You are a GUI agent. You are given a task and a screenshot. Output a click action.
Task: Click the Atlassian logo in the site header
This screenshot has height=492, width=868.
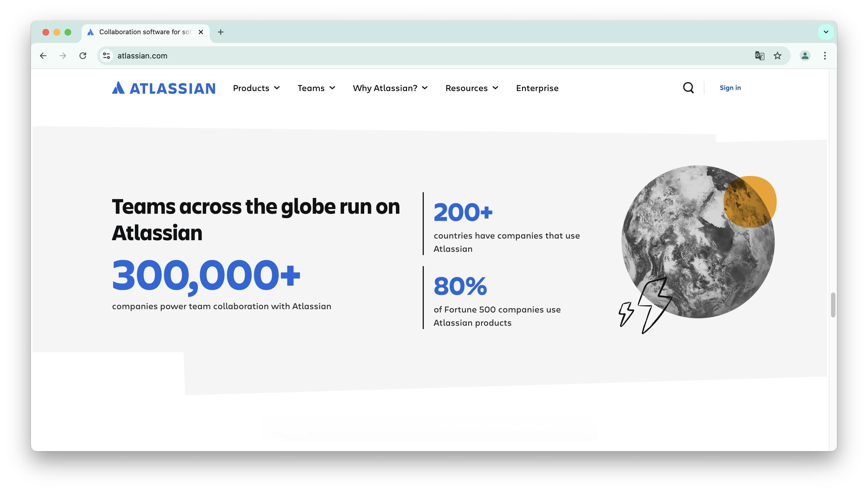point(164,88)
